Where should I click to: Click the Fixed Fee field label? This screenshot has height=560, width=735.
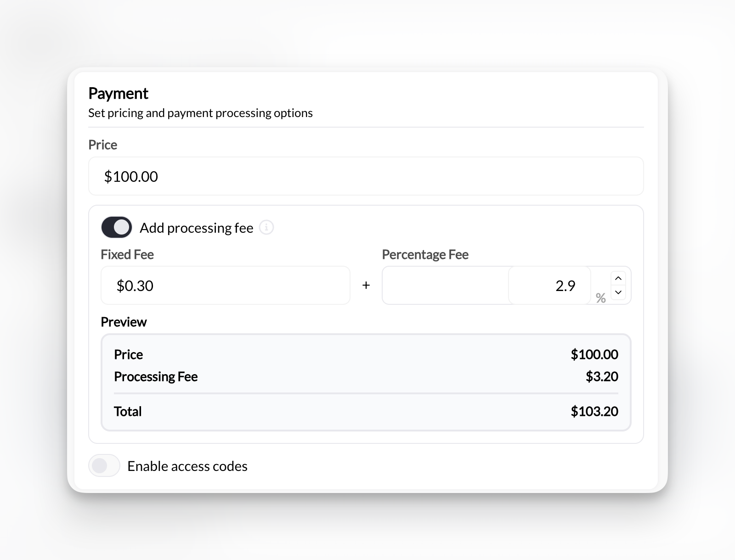[127, 254]
